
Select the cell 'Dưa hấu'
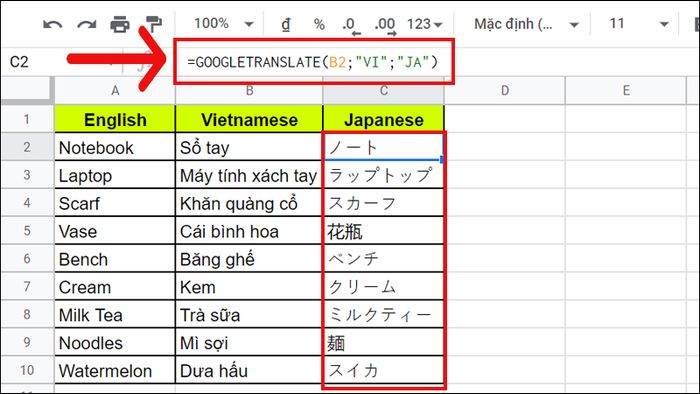(249, 370)
